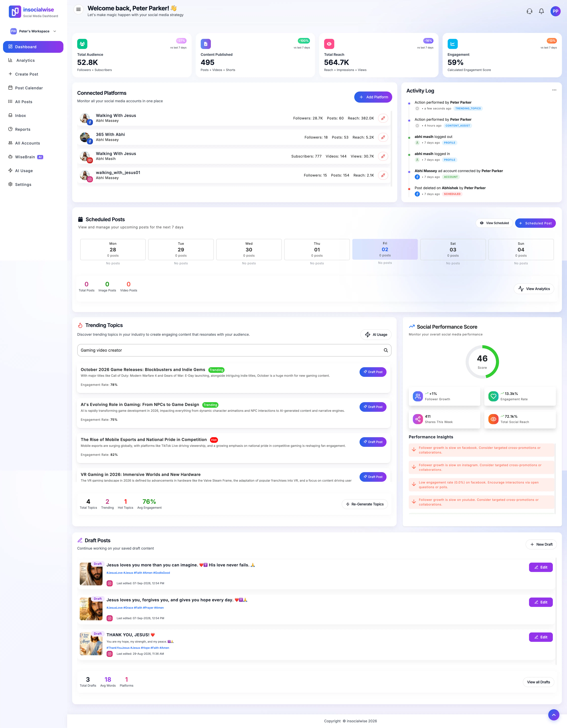567x728 pixels.
Task: Edit the THANK YOU, JESUS! draft
Action: pos(541,637)
